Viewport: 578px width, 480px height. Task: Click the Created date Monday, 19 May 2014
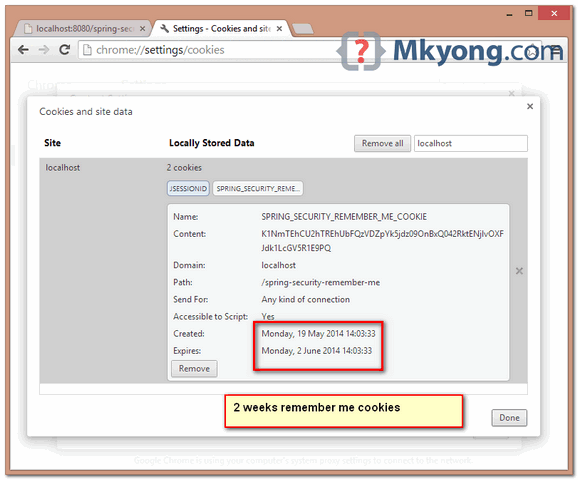[318, 334]
